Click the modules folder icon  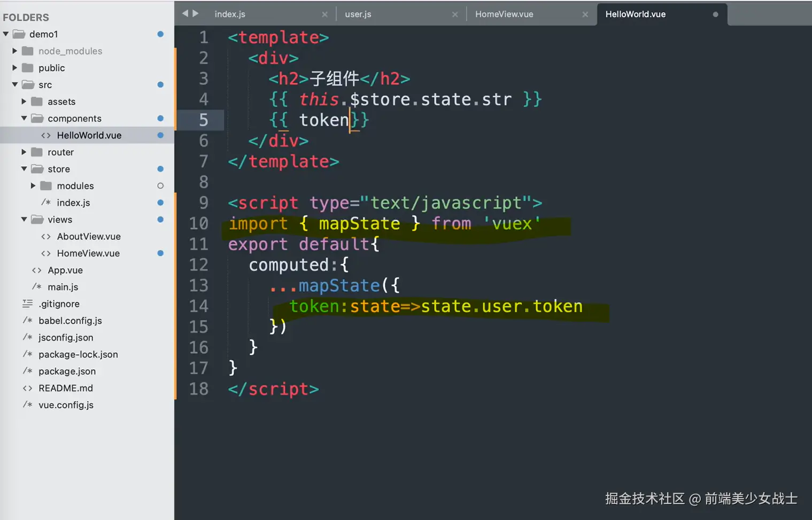point(46,186)
